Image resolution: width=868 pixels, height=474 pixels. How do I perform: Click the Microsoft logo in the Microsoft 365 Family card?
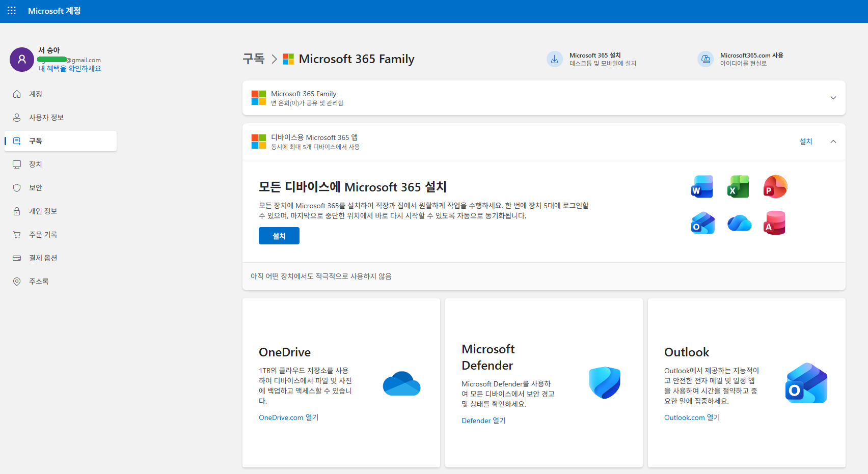coord(259,98)
